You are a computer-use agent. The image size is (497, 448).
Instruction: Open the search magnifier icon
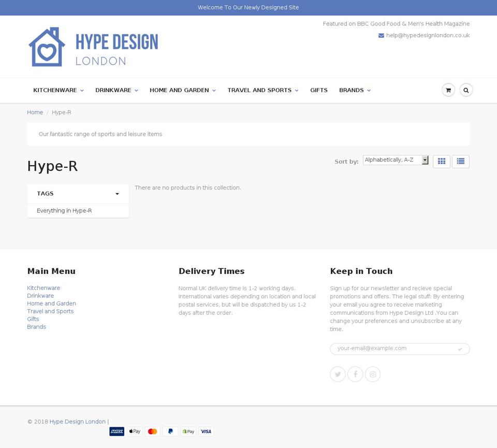pyautogui.click(x=466, y=90)
